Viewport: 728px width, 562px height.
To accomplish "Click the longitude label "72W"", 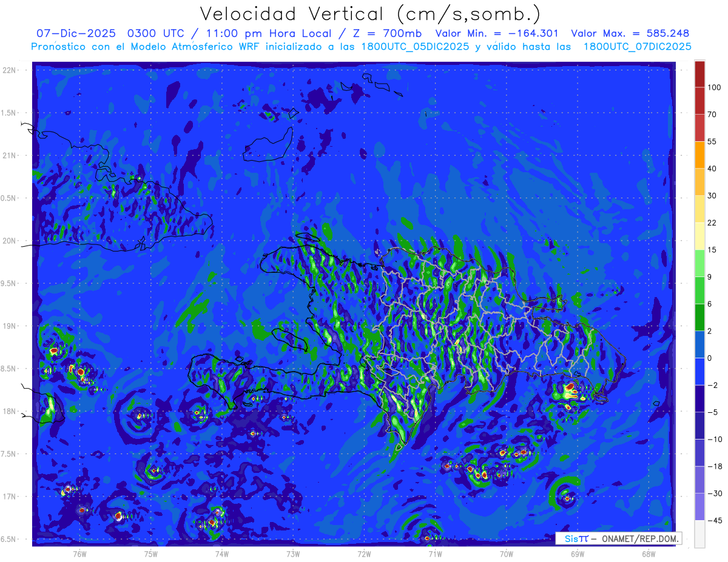I will click(x=364, y=554).
